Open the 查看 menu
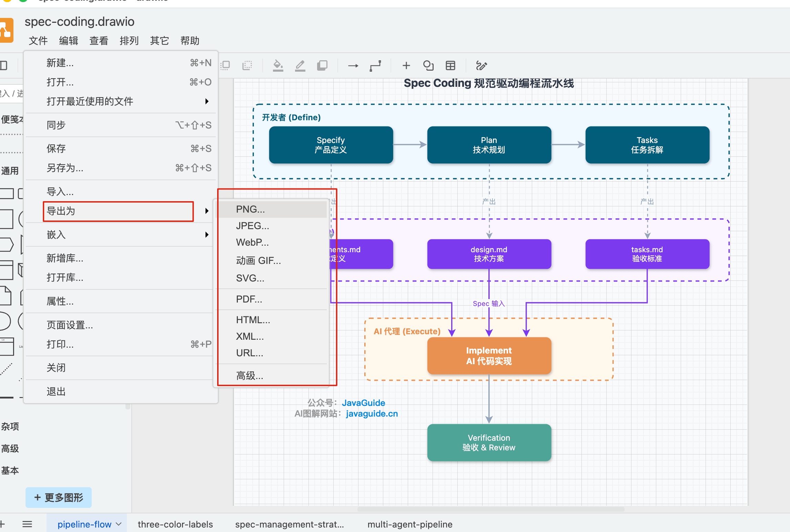The height and width of the screenshot is (532, 790). pyautogui.click(x=99, y=41)
